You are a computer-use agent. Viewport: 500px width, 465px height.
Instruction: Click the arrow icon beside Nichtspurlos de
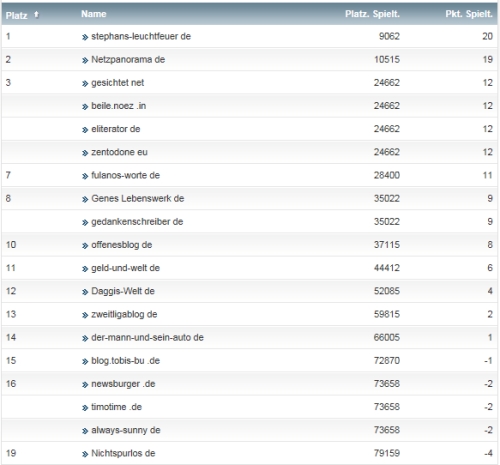(85, 454)
